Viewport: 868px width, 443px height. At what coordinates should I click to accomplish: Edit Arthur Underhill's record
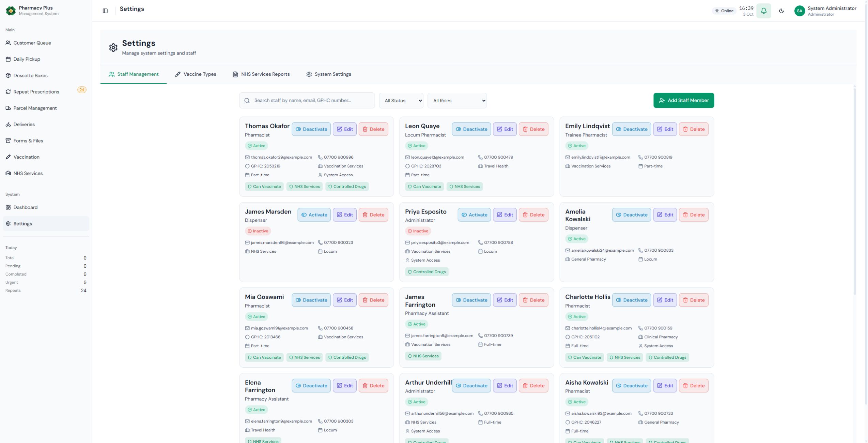[505, 386]
